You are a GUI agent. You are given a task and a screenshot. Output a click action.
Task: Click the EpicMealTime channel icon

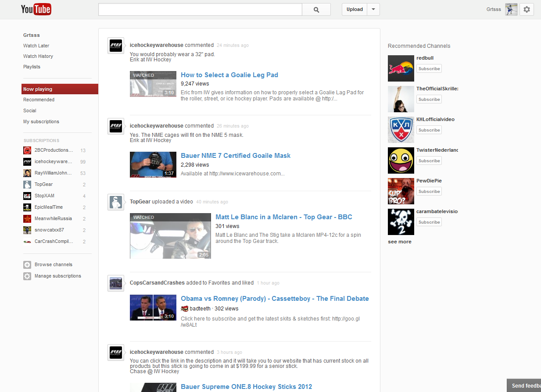(x=27, y=207)
